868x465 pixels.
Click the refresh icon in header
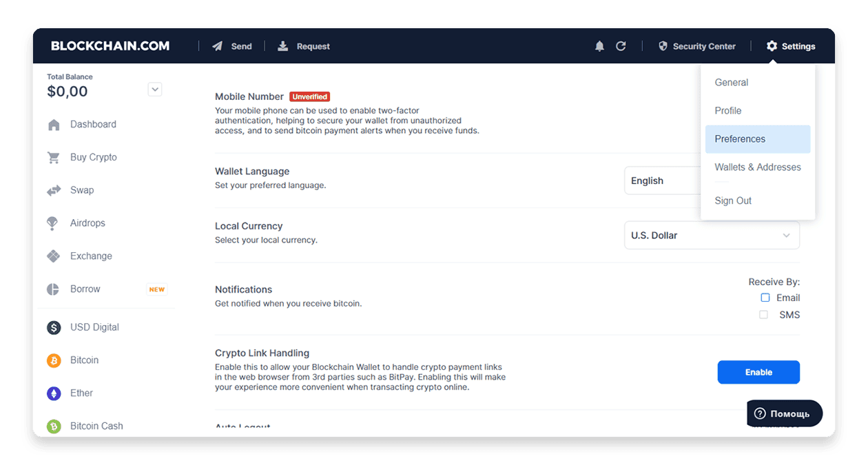click(621, 46)
